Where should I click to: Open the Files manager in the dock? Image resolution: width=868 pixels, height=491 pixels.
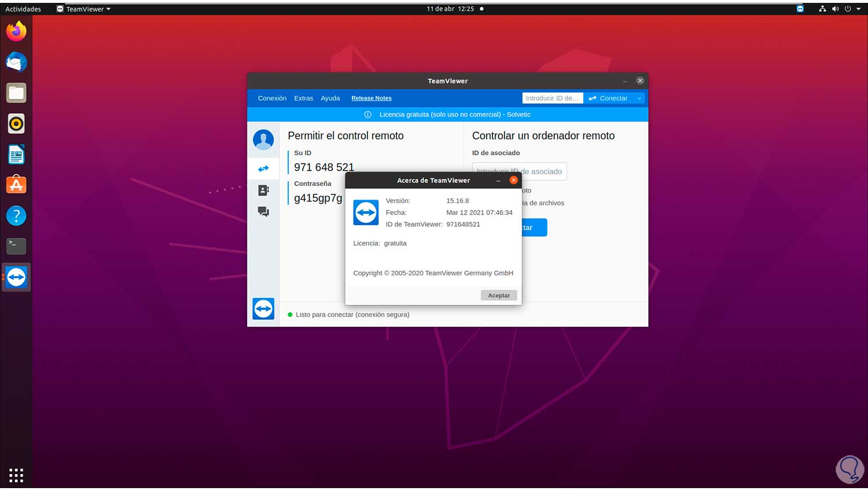coord(16,93)
